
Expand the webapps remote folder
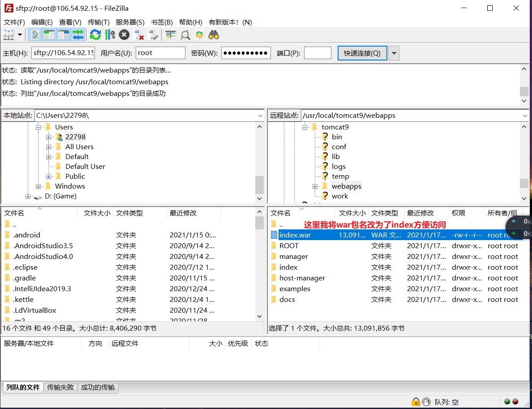point(315,186)
